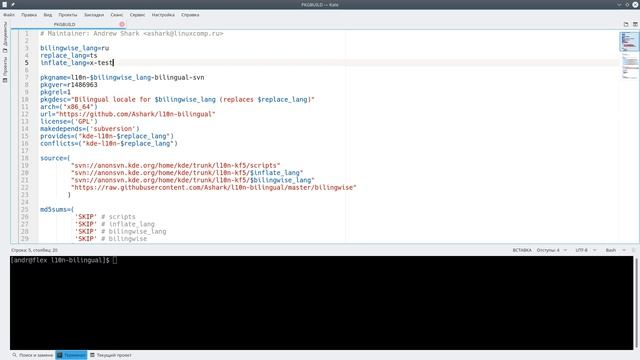Open the Текущий проект panel
The image size is (640, 360).
[111, 355]
